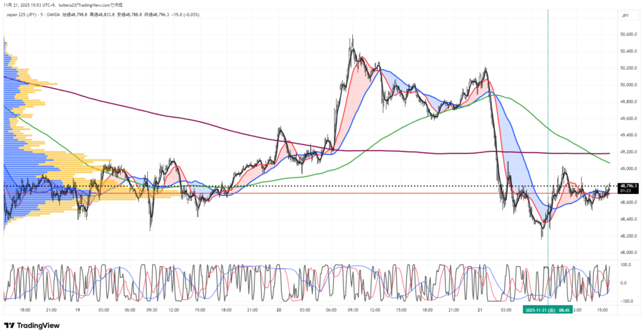The width and height of the screenshot is (644, 336).
Task: Select date 20 on the time axis
Action: coord(278,310)
